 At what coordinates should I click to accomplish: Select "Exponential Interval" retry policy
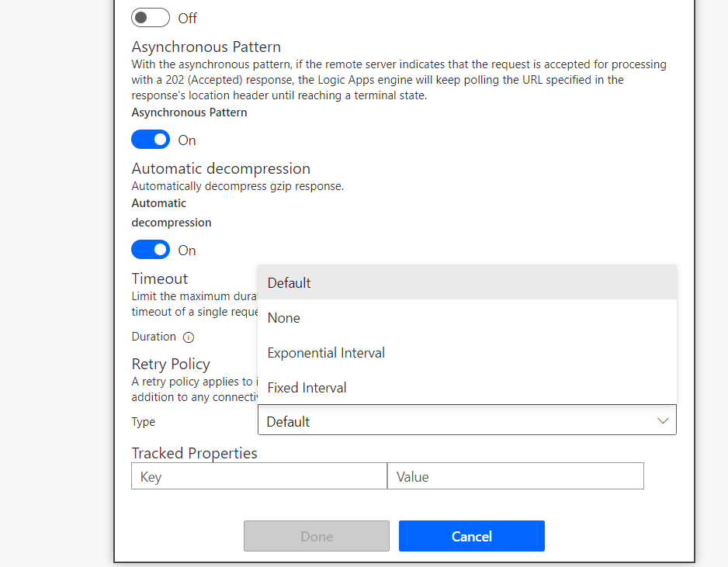point(325,352)
